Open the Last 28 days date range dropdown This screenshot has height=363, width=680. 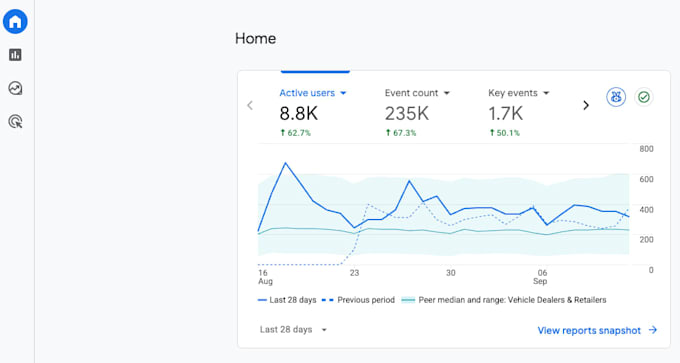pyautogui.click(x=293, y=330)
